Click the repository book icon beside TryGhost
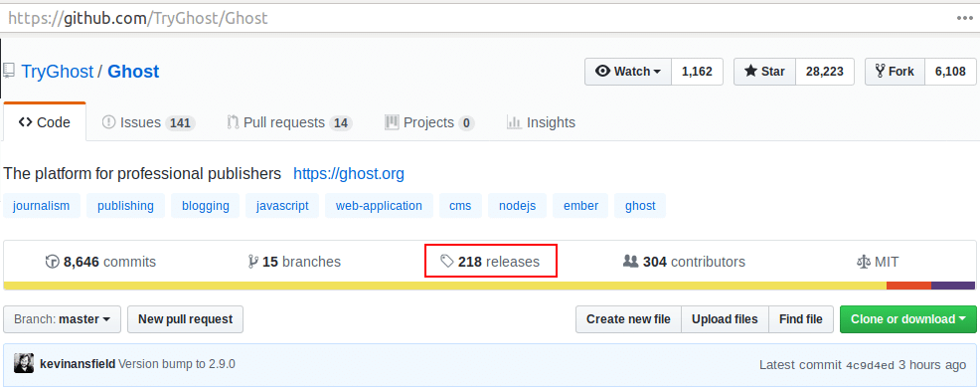Image resolution: width=980 pixels, height=388 pixels. tap(9, 71)
